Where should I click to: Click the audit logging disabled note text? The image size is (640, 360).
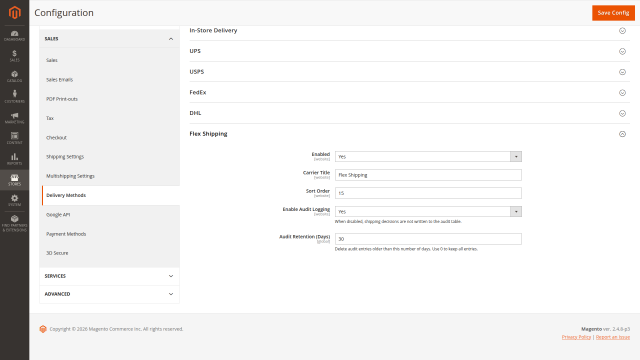click(x=398, y=222)
